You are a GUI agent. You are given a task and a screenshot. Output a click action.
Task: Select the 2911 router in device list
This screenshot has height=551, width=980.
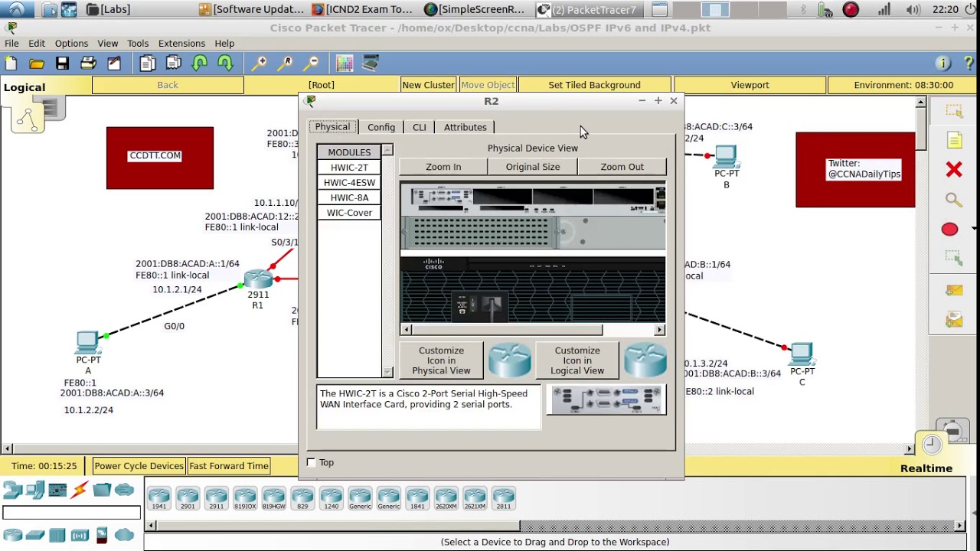tap(216, 498)
